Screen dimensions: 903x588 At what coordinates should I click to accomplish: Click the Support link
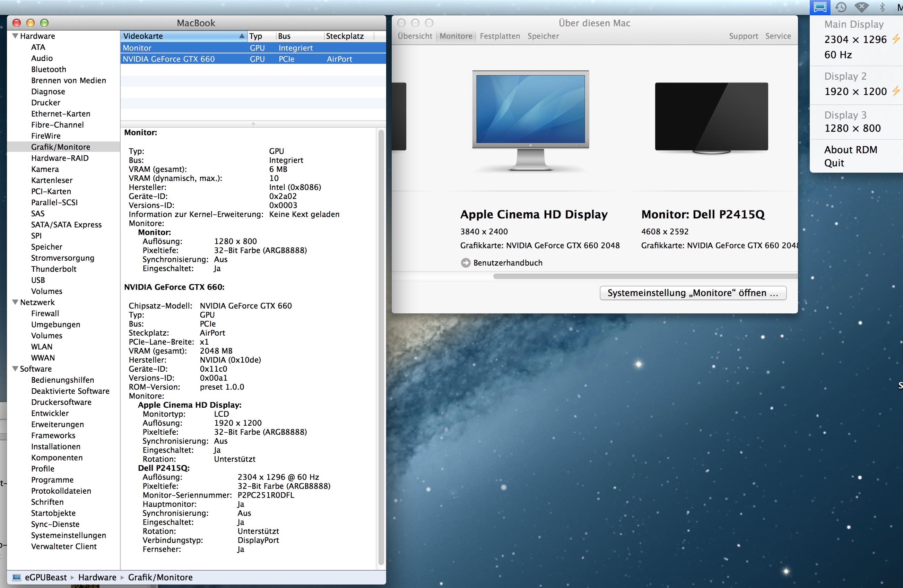click(743, 36)
